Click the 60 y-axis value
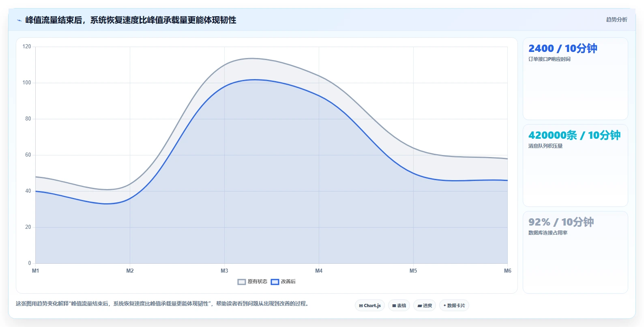 (28, 155)
